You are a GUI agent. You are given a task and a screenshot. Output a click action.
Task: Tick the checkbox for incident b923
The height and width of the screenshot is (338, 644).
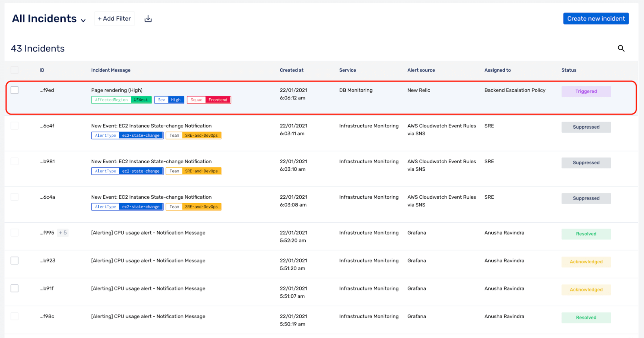click(14, 261)
